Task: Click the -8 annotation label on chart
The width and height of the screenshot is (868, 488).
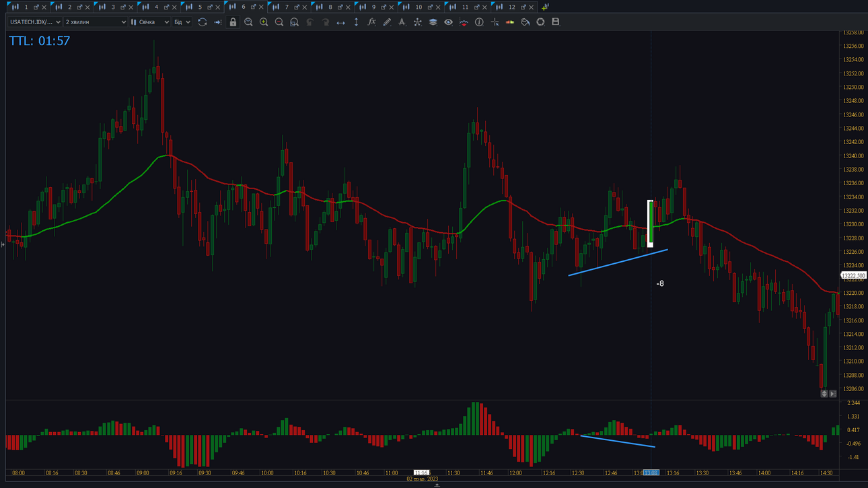Action: point(660,284)
